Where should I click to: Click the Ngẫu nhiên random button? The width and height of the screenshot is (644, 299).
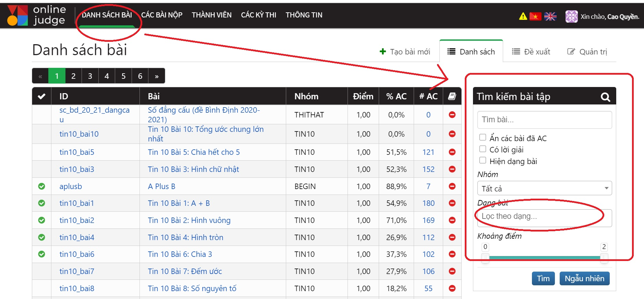(x=584, y=278)
